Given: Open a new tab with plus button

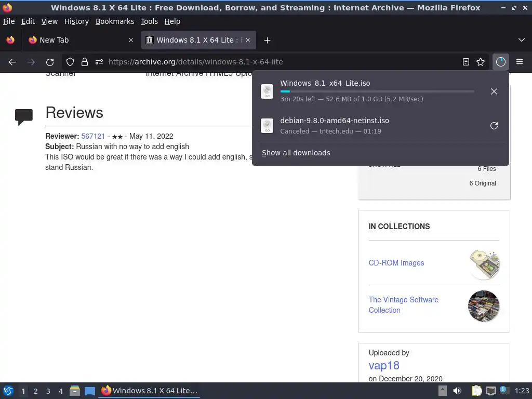Looking at the screenshot, I should pos(268,41).
